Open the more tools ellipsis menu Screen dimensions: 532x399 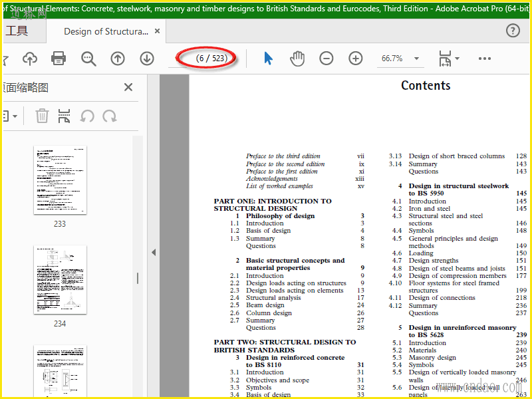pos(485,59)
